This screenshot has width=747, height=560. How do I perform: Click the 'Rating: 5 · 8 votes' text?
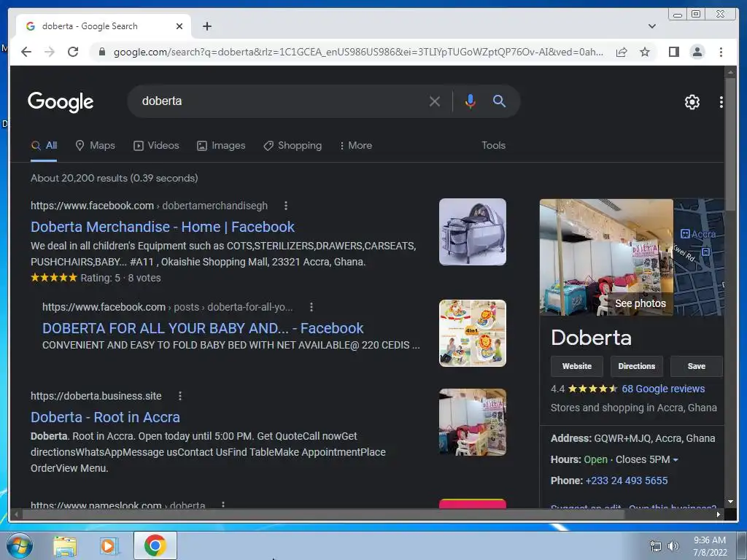point(120,278)
